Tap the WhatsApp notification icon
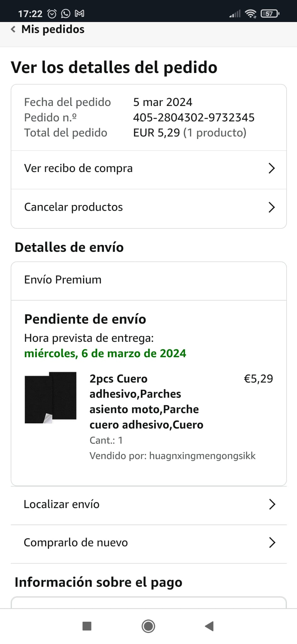Image resolution: width=297 pixels, height=644 pixels. point(66,14)
